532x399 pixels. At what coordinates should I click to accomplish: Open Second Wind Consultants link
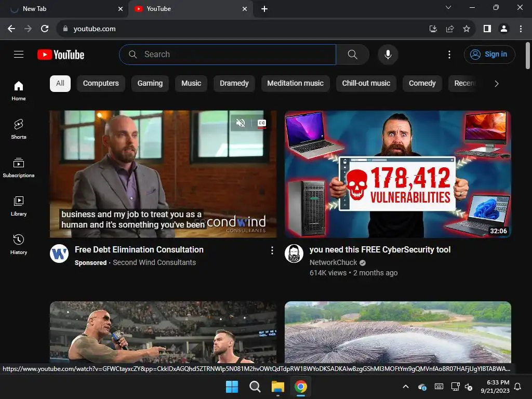point(154,262)
